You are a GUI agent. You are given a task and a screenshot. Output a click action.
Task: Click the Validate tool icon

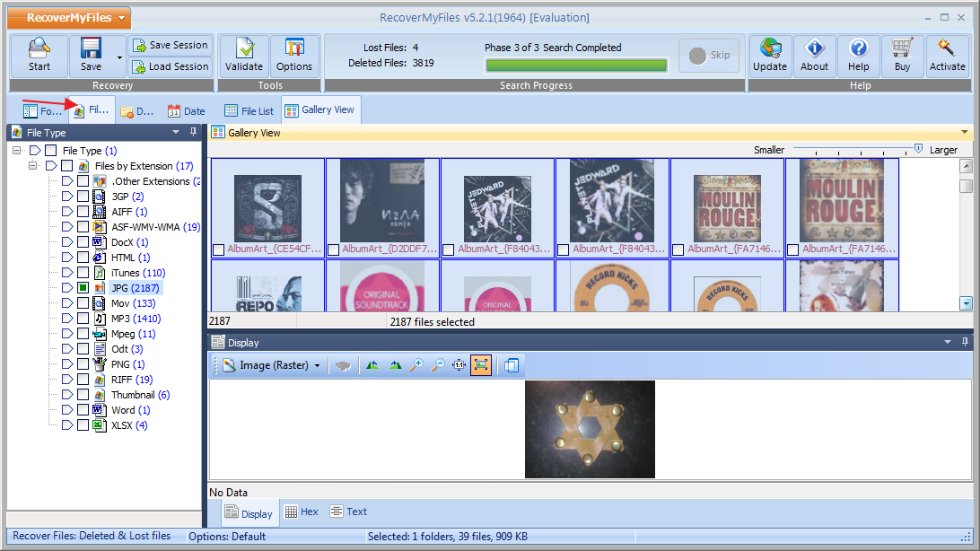[x=243, y=56]
